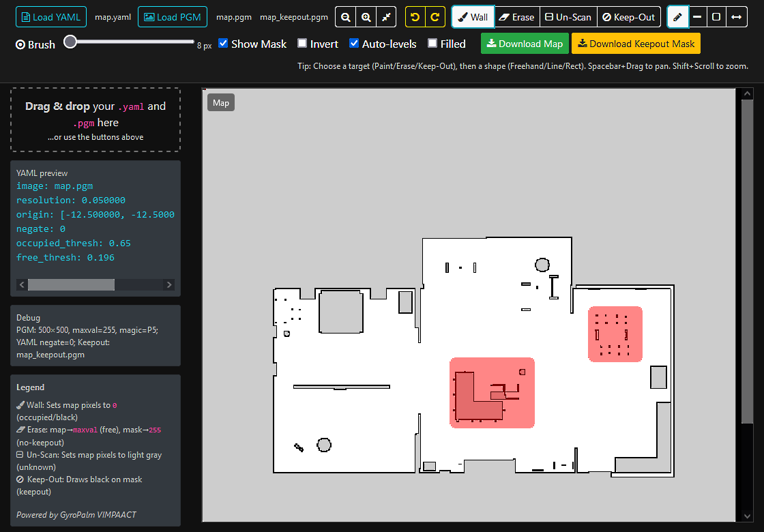Choose the Un-Scan tool
This screenshot has width=764, height=532.
tap(568, 17)
